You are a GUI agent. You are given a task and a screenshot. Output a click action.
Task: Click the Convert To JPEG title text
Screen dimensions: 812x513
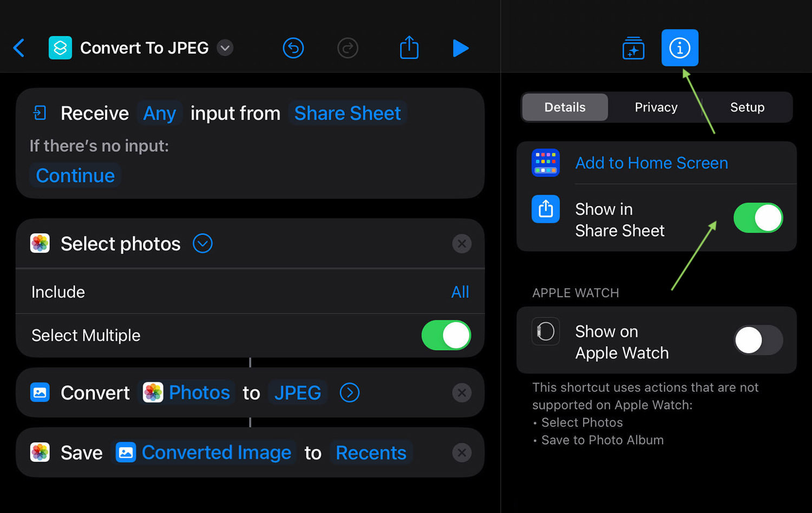tap(145, 48)
